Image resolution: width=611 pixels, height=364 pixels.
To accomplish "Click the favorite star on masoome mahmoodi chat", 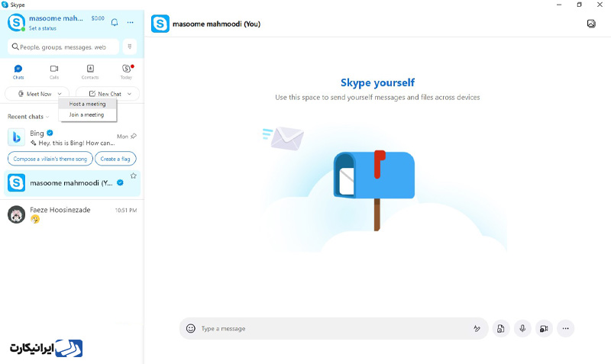I will [133, 176].
